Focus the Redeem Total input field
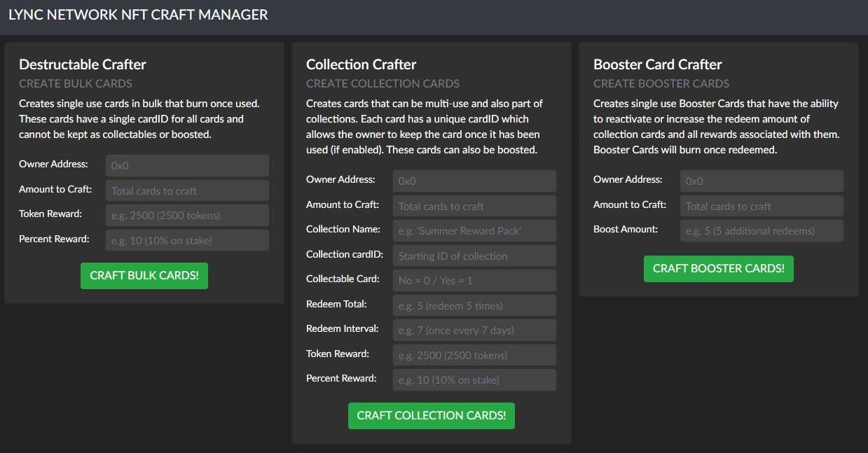 point(474,305)
